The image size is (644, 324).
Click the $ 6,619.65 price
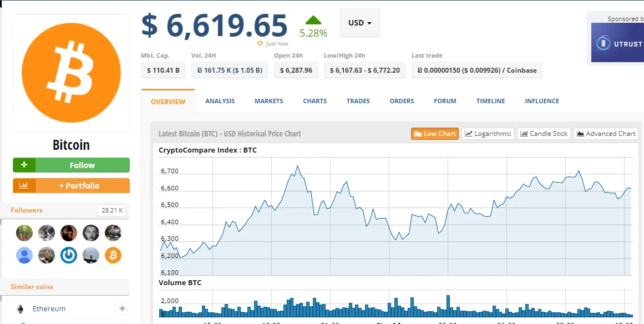214,26
